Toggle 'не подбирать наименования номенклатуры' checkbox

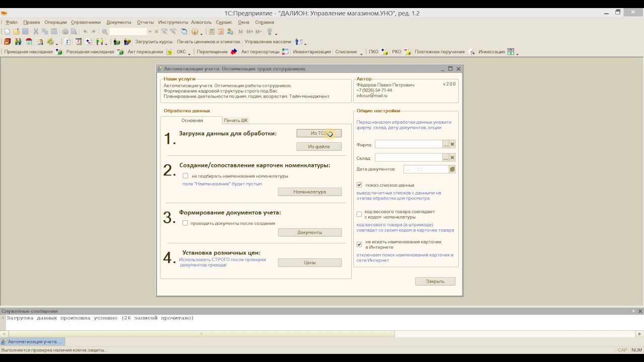pos(186,176)
